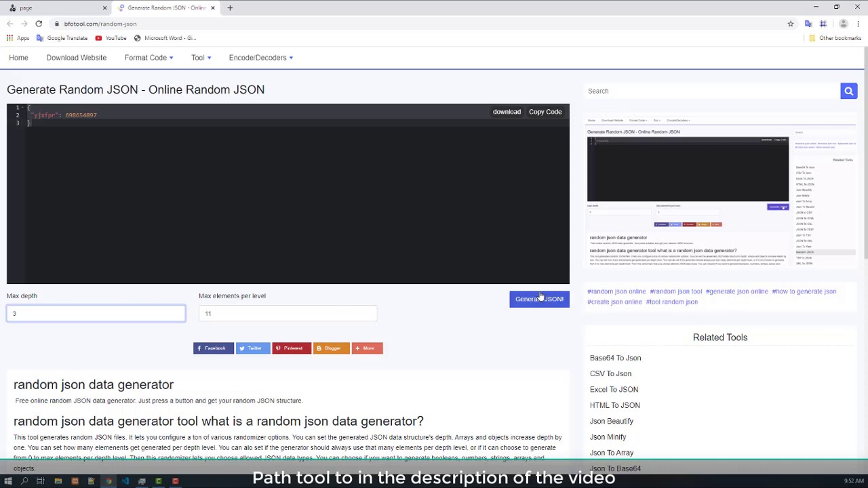Expand the Tool dropdown menu

(x=201, y=58)
